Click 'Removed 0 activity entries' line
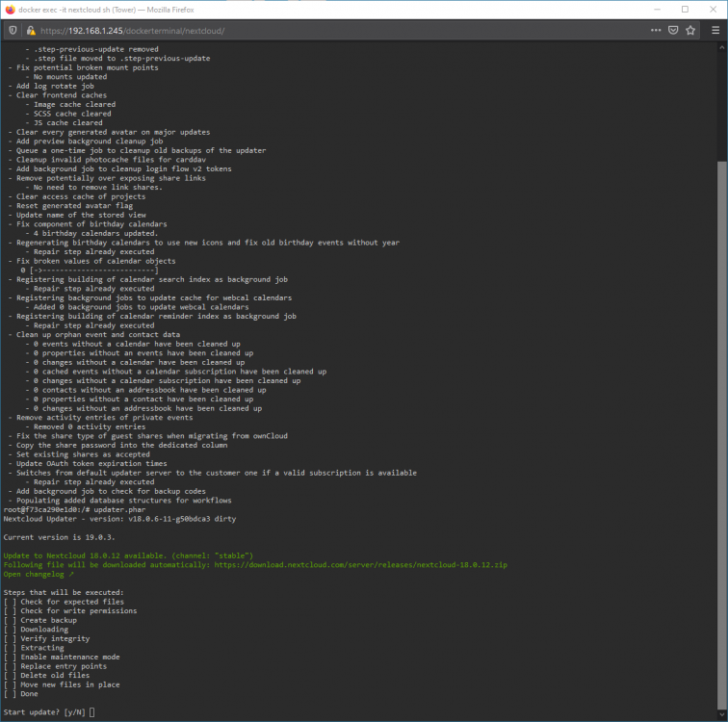Screen dimensions: 728x722 (x=90, y=426)
